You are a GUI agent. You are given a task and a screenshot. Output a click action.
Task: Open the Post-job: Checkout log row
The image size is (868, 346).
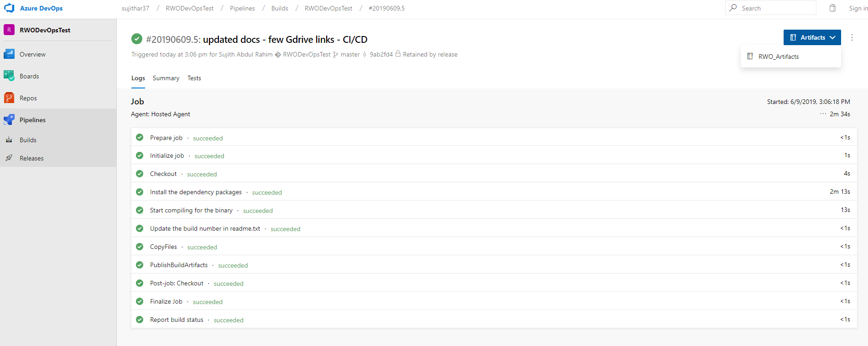(494, 283)
